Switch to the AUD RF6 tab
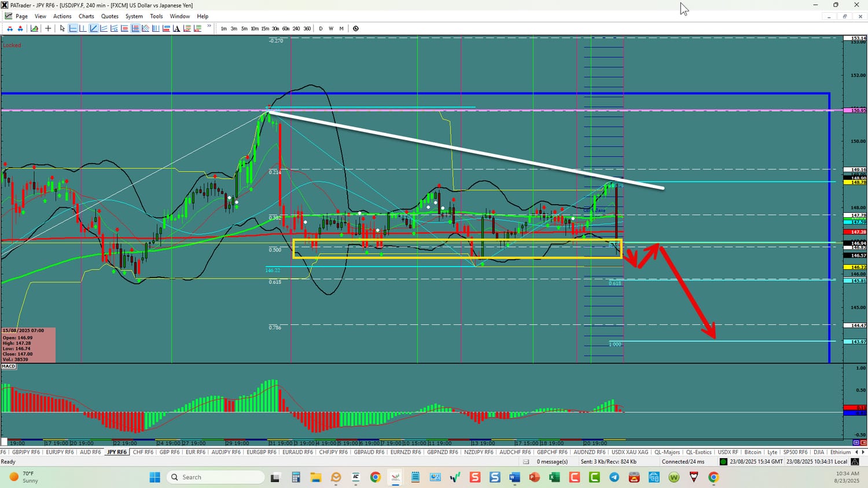The width and height of the screenshot is (868, 488). pos(90,452)
